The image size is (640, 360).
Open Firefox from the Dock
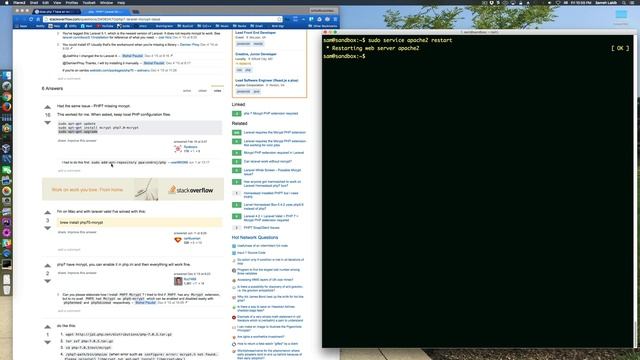click(x=7, y=107)
